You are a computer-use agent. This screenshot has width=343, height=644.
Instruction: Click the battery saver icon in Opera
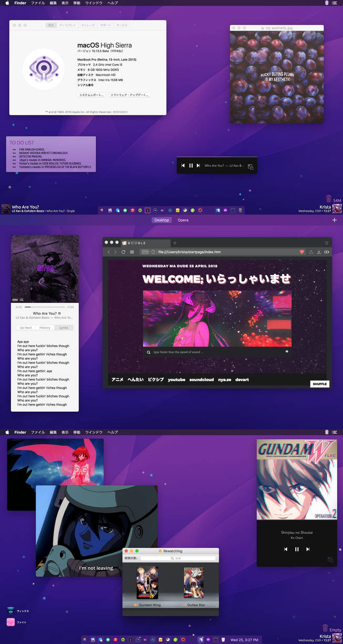tap(327, 252)
